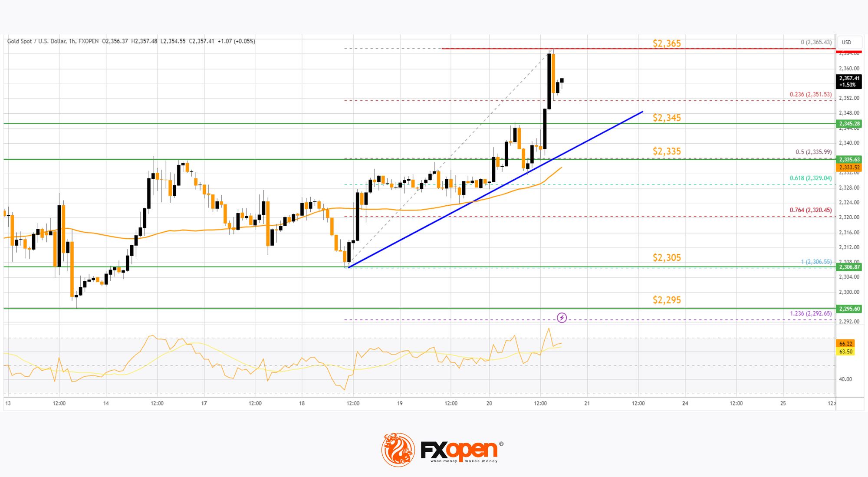868x477 pixels.
Task: Click the RSI value label 66.22
Action: pos(845,343)
